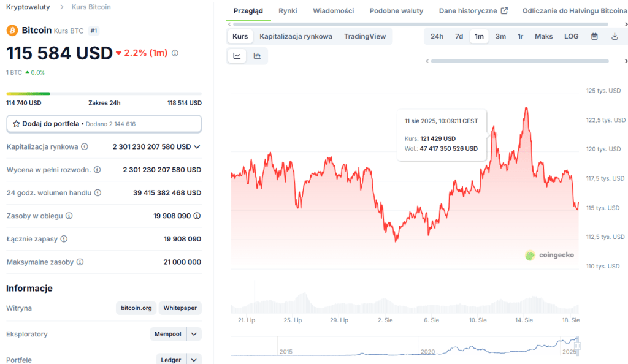Download chart data using download icon

(x=615, y=36)
